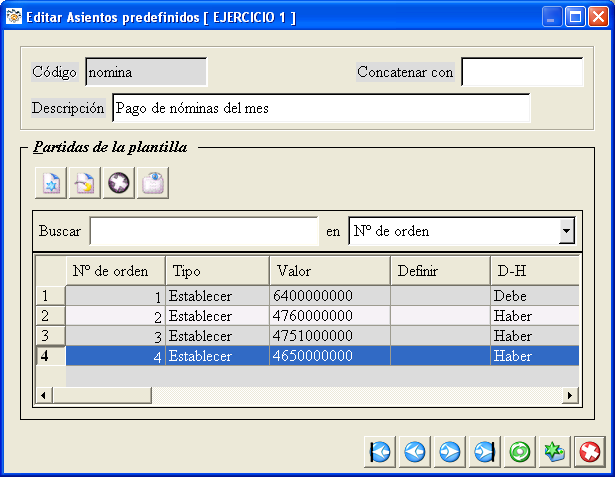Maximize the Editar Asientos predefinidos window
Image resolution: width=615 pixels, height=477 pixels.
click(x=575, y=17)
